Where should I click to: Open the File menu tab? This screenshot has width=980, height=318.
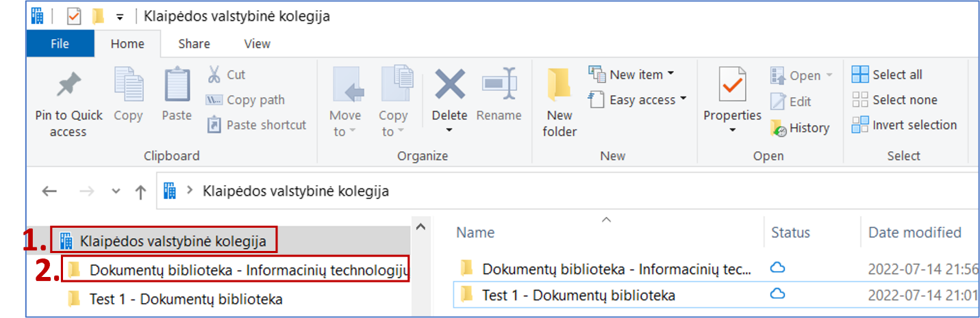pos(60,44)
